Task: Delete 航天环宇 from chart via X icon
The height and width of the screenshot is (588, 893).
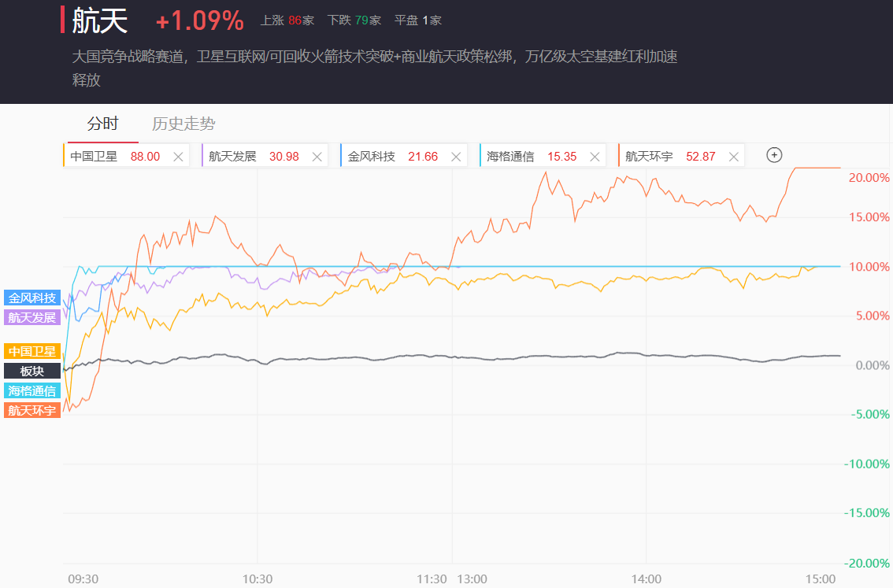Action: 733,157
